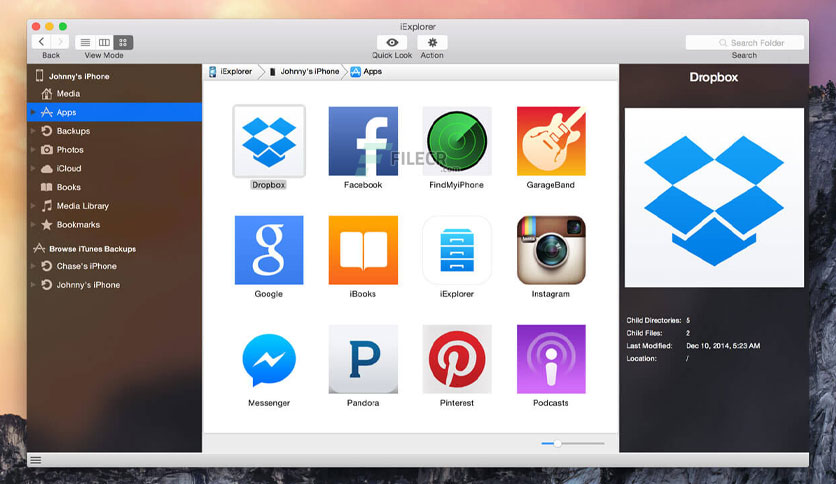Open Backups in the sidebar

[x=73, y=131]
